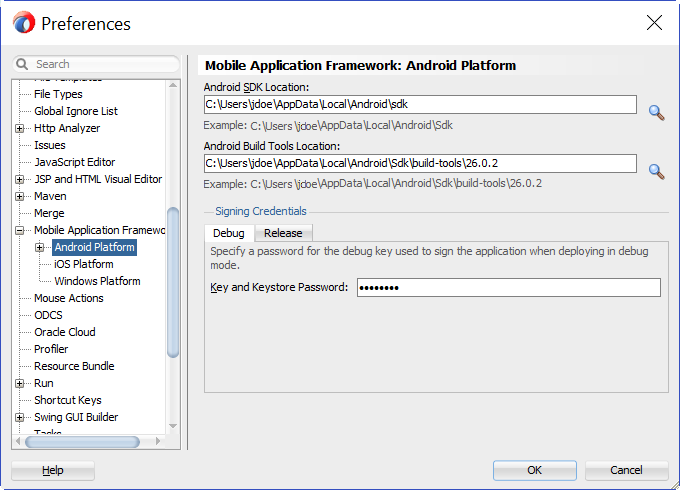680x490 pixels.
Task: Click the search magnifier icon in Search box
Action: (22, 64)
